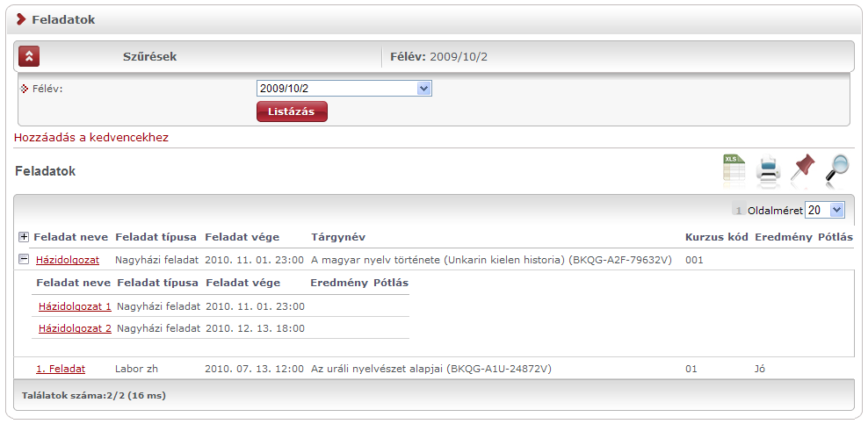Collapse the Házidolgozat row
868x424 pixels.
click(x=23, y=259)
